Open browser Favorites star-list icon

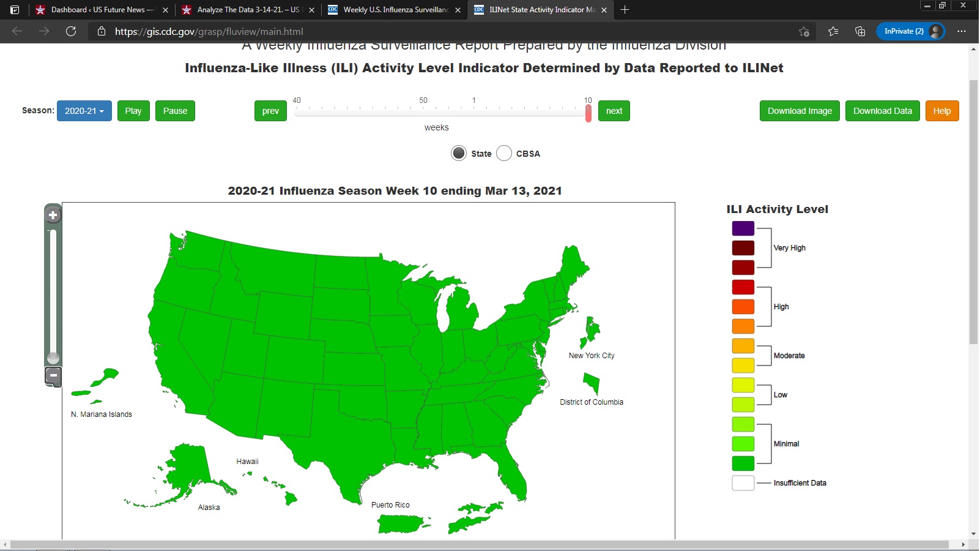tap(833, 31)
